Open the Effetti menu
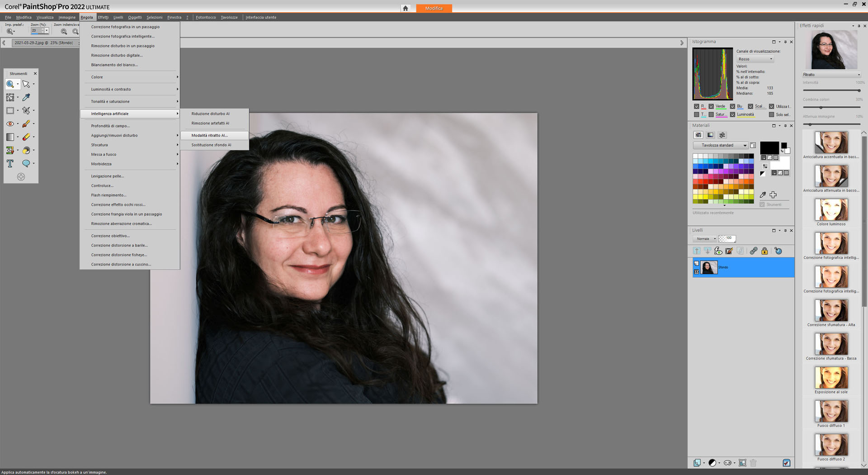The width and height of the screenshot is (868, 475). pos(103,17)
